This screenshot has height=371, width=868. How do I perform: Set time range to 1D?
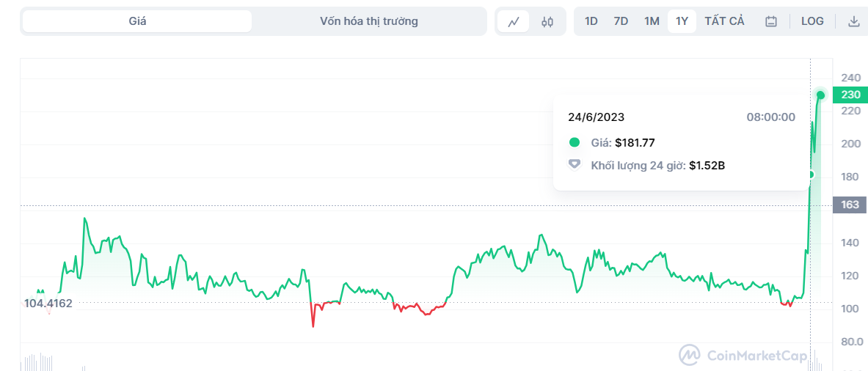591,21
